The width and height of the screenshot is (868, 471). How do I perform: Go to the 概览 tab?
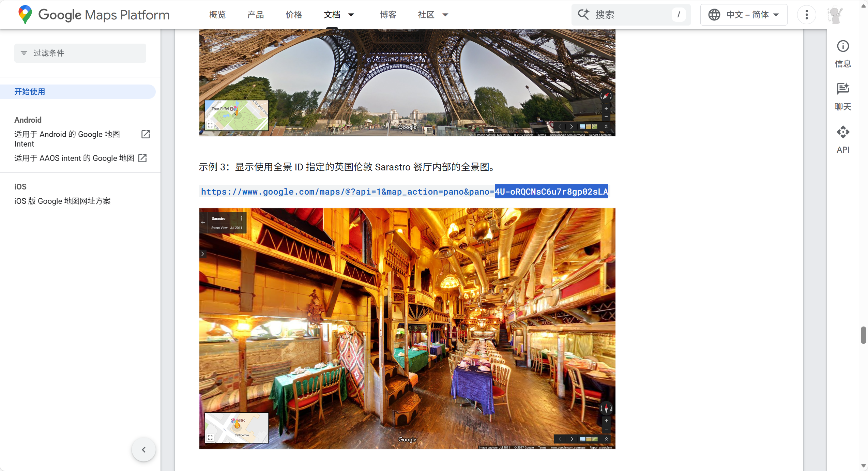[217, 15]
